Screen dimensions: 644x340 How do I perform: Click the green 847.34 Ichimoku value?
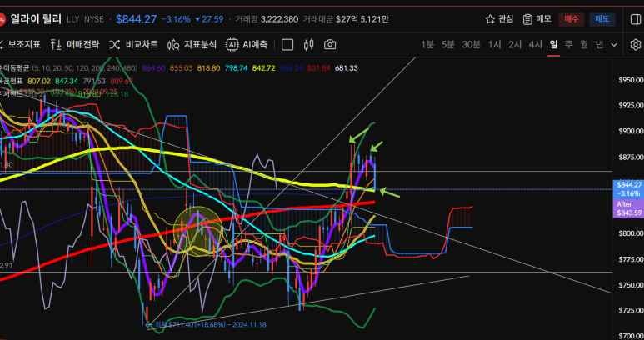click(66, 82)
